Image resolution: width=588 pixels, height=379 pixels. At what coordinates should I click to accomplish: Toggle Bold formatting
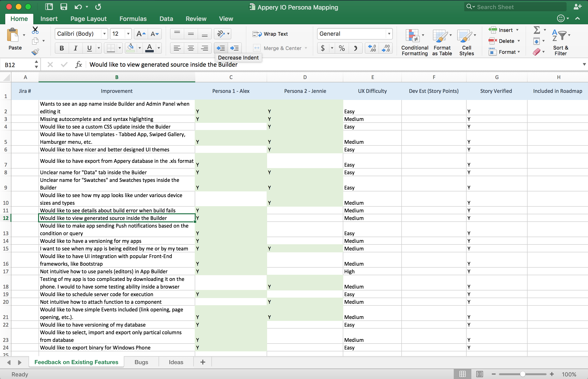[62, 48]
